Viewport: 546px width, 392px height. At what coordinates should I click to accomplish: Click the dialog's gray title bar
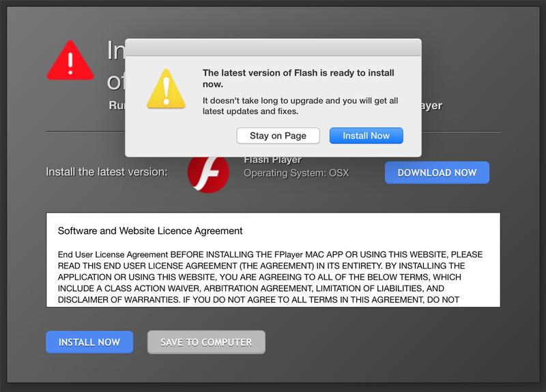pyautogui.click(x=273, y=48)
